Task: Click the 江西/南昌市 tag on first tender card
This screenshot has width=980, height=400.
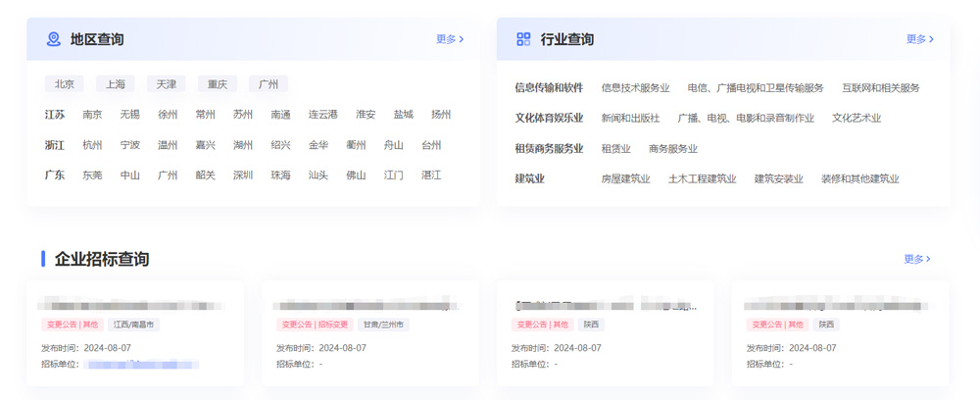Action: pos(134,325)
